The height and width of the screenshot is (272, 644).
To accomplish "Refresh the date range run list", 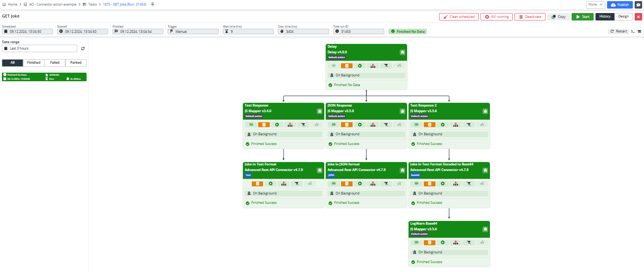I will 83,48.
